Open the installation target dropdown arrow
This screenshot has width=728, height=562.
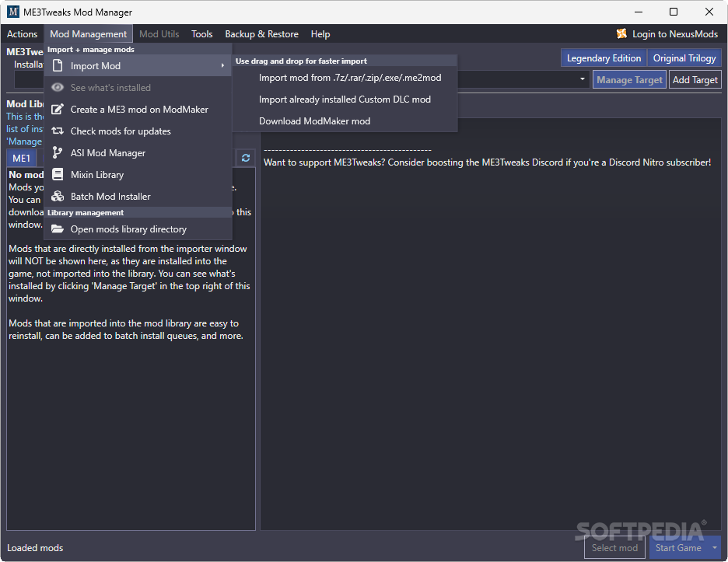coord(583,79)
